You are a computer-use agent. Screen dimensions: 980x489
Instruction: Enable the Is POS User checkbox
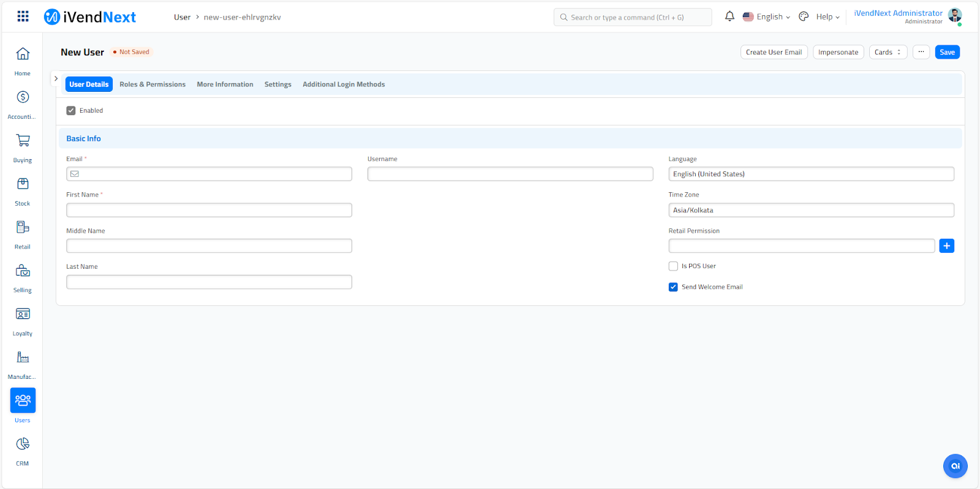[x=673, y=266]
